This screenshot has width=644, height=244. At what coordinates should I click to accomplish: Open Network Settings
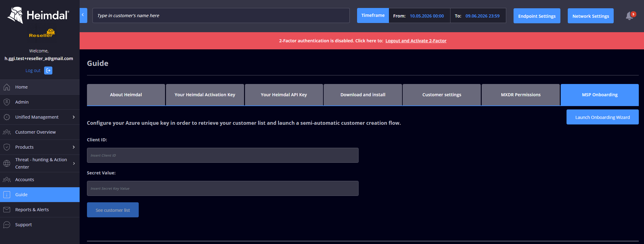click(591, 16)
